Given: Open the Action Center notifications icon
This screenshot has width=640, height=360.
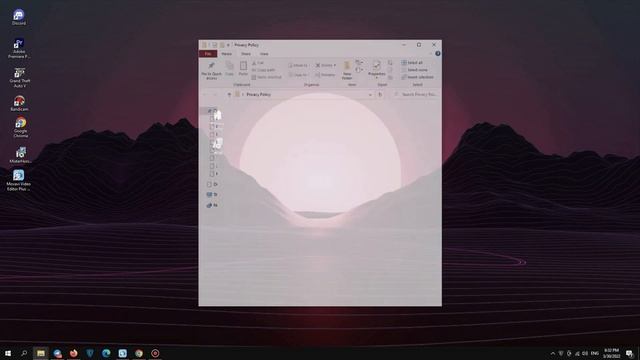Looking at the screenshot, I should (x=629, y=353).
